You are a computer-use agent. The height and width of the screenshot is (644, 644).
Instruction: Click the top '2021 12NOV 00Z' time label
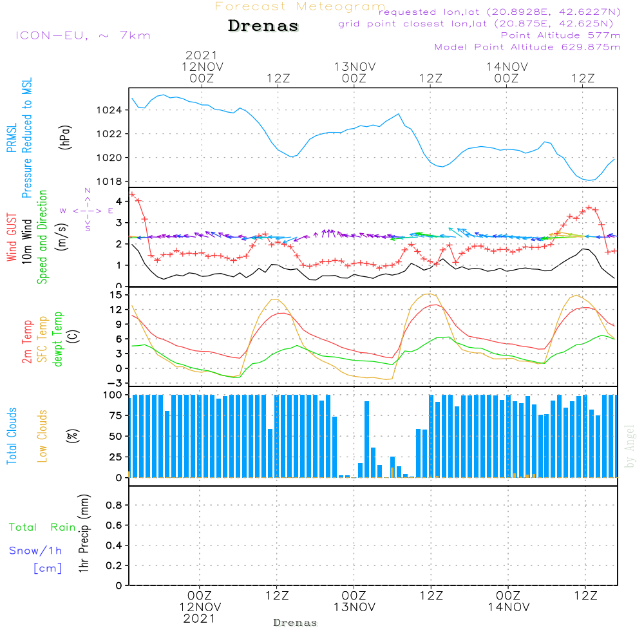tap(202, 66)
